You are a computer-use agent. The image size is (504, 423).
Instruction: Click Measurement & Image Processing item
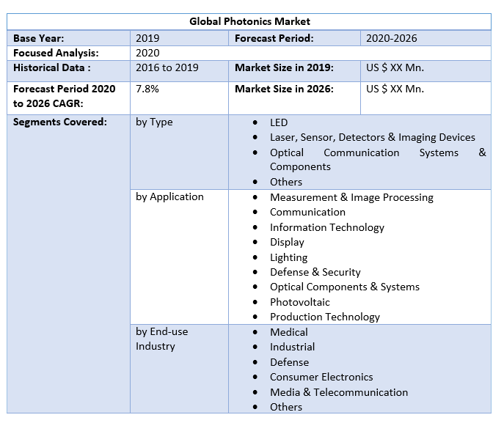[x=351, y=197]
